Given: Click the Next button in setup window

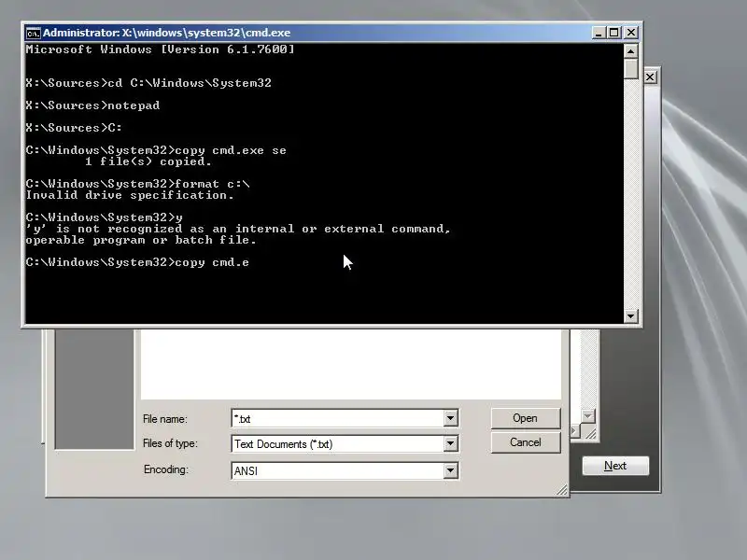Looking at the screenshot, I should (x=615, y=466).
